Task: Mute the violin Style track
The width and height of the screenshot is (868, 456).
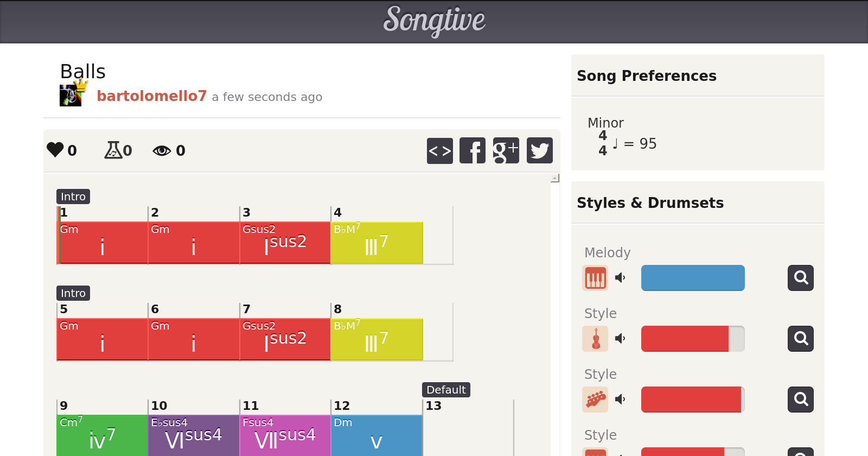Action: click(x=620, y=339)
